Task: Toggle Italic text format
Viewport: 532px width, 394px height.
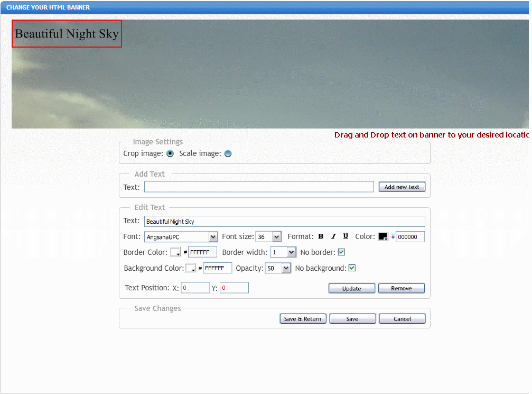Action: coord(333,236)
